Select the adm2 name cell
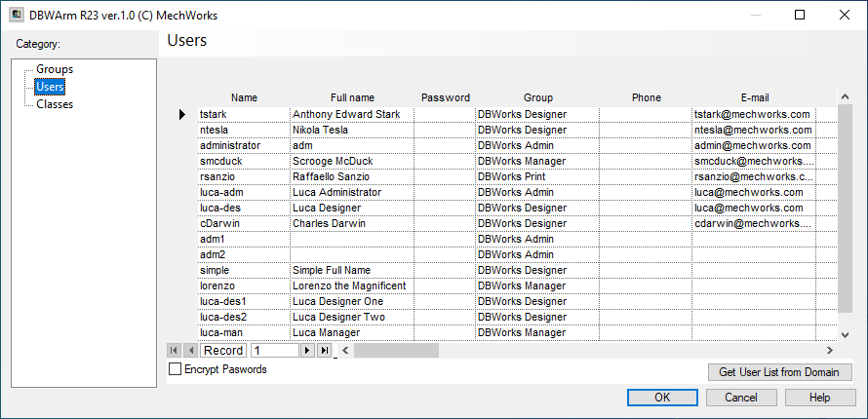This screenshot has height=419, width=868. click(x=244, y=255)
